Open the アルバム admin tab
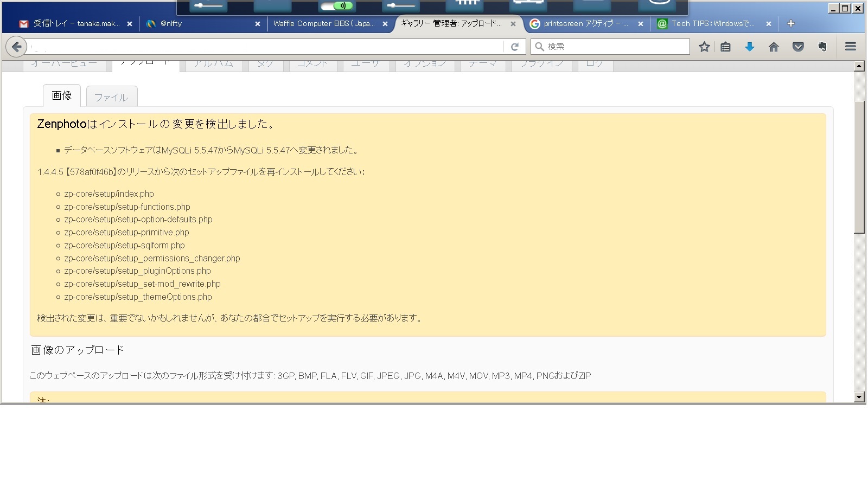868x488 pixels. pyautogui.click(x=214, y=65)
